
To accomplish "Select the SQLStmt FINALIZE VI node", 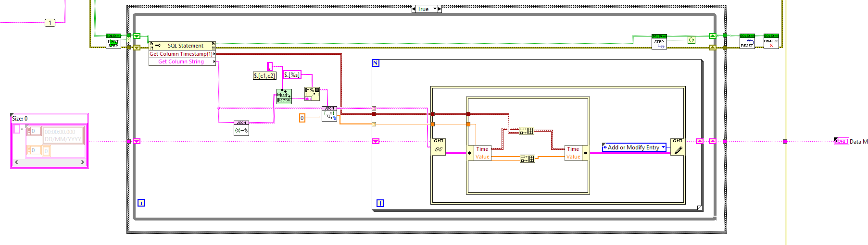I will 771,41.
